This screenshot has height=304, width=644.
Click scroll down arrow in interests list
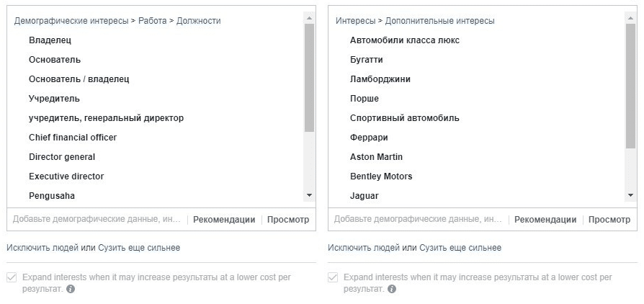(x=631, y=195)
